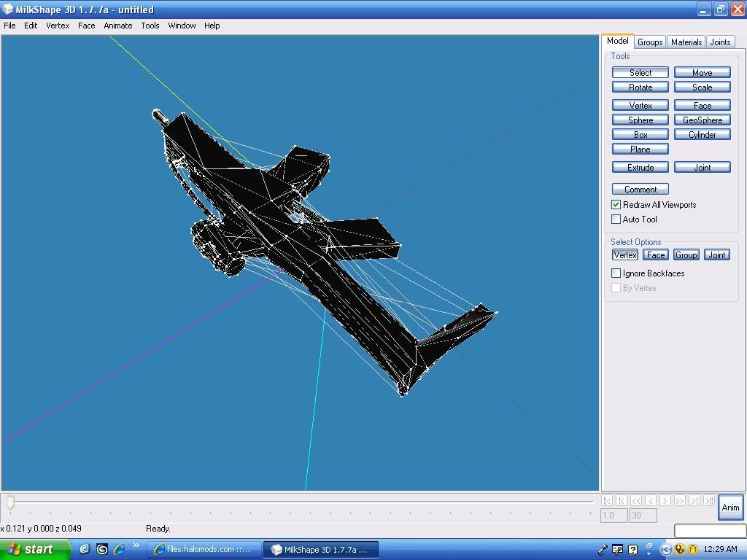Activate the Rotate tool button
The image size is (747, 560).
click(x=640, y=87)
